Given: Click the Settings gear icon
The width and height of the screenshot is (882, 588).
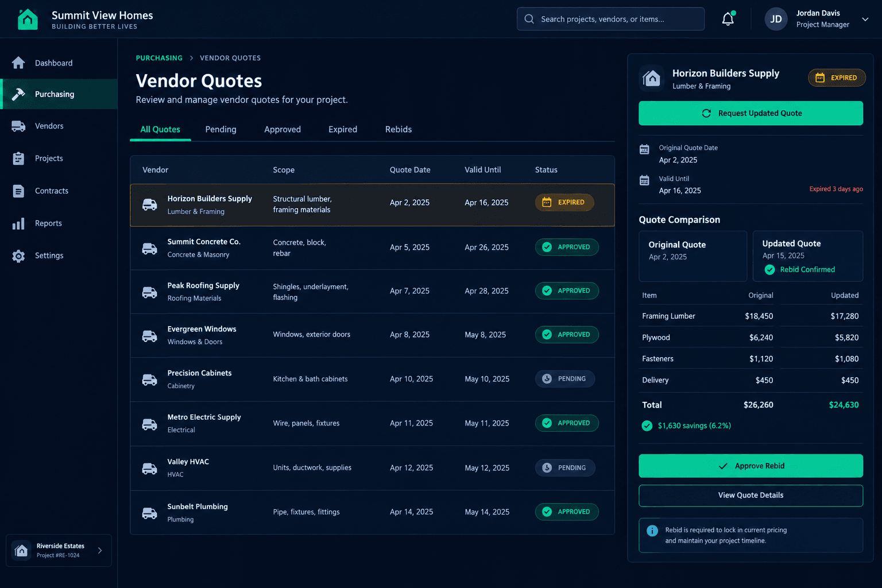Looking at the screenshot, I should [x=18, y=256].
